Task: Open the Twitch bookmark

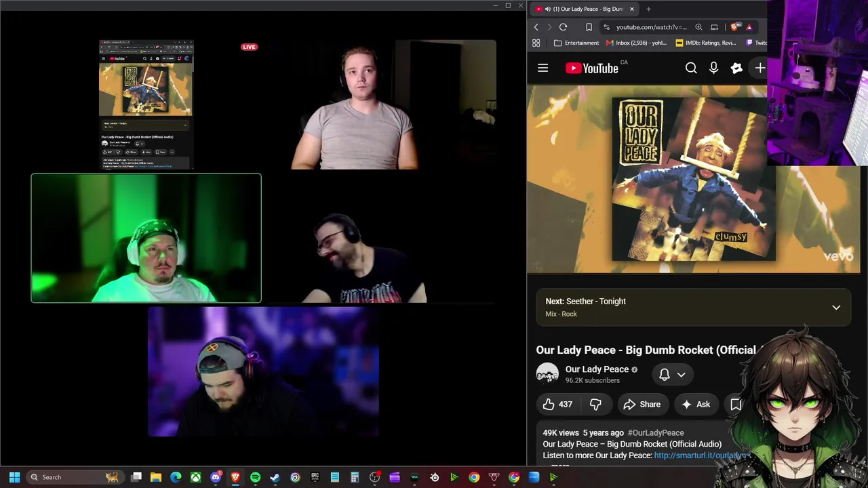Action: pos(756,43)
